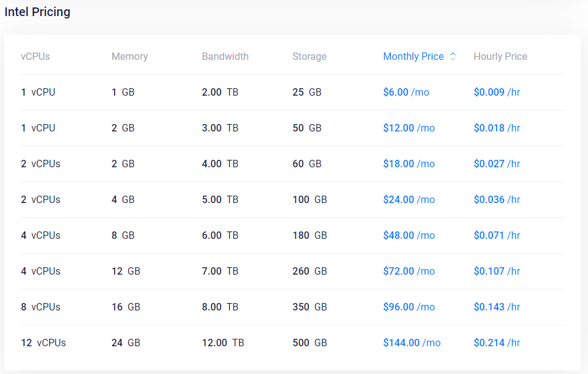Click the Monthly Price column header
This screenshot has width=588, height=374.
point(413,56)
